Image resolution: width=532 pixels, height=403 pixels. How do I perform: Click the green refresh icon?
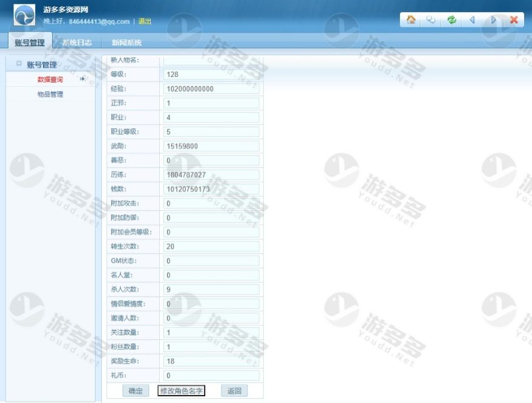(x=452, y=20)
